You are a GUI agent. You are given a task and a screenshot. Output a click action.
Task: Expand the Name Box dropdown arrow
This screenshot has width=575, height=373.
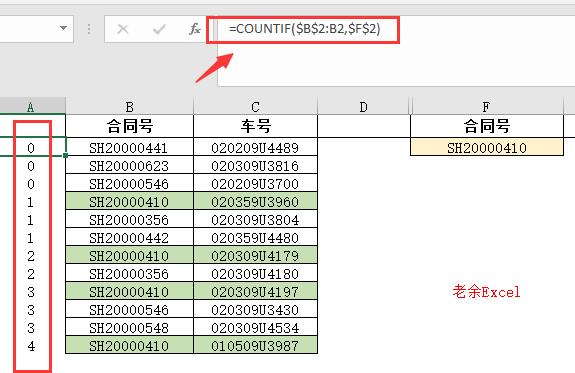tap(63, 28)
